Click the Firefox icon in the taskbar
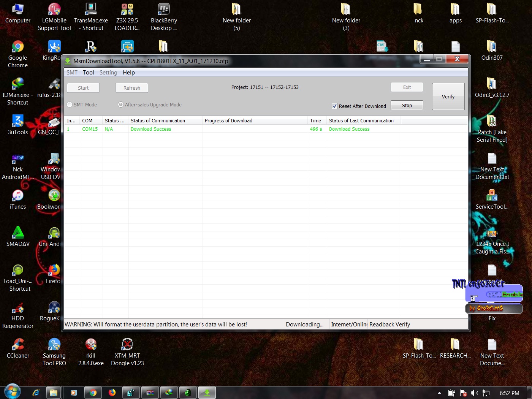 tap(112, 393)
